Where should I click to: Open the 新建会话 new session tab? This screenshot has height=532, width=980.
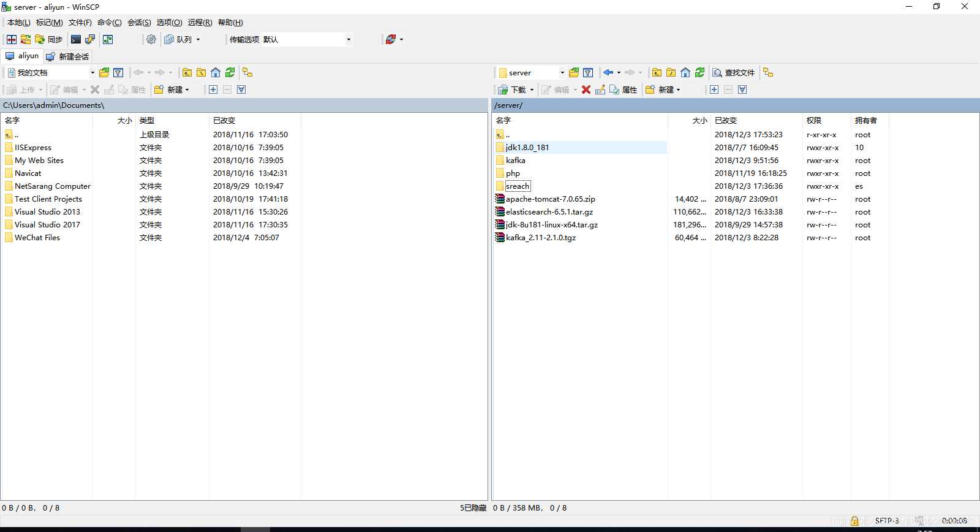pyautogui.click(x=67, y=56)
